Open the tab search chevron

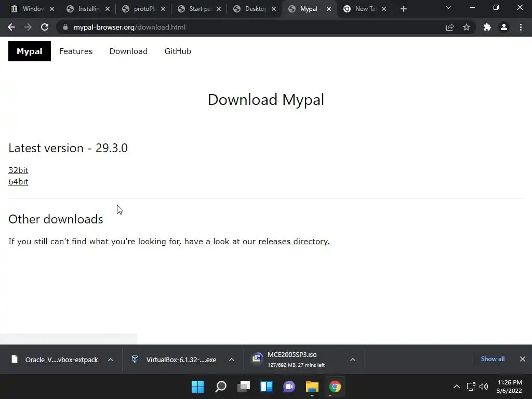click(448, 7)
